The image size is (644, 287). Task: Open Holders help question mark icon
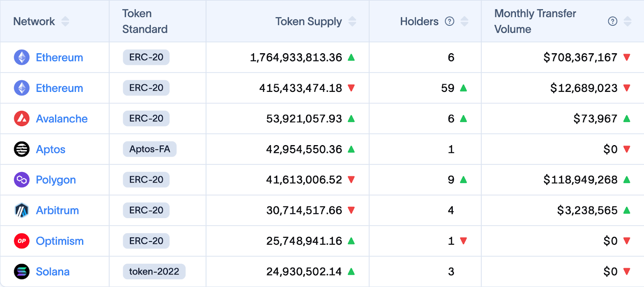click(x=450, y=21)
